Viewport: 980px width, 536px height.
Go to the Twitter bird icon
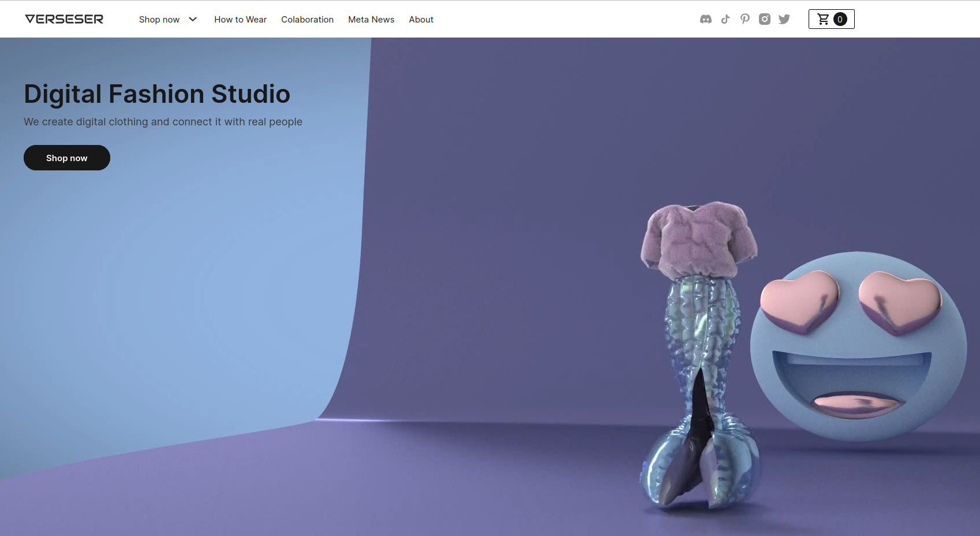pos(784,19)
